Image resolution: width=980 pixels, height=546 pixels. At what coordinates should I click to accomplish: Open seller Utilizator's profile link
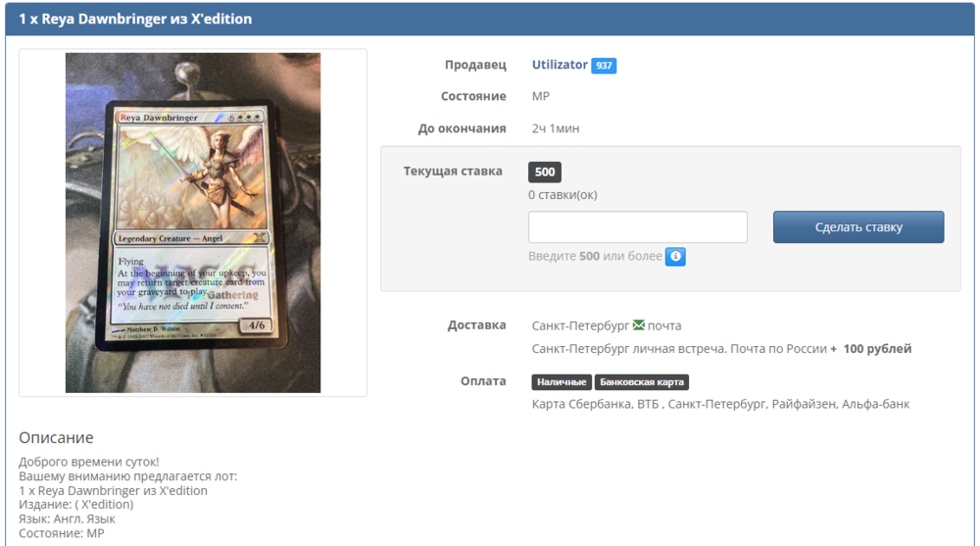pos(560,65)
